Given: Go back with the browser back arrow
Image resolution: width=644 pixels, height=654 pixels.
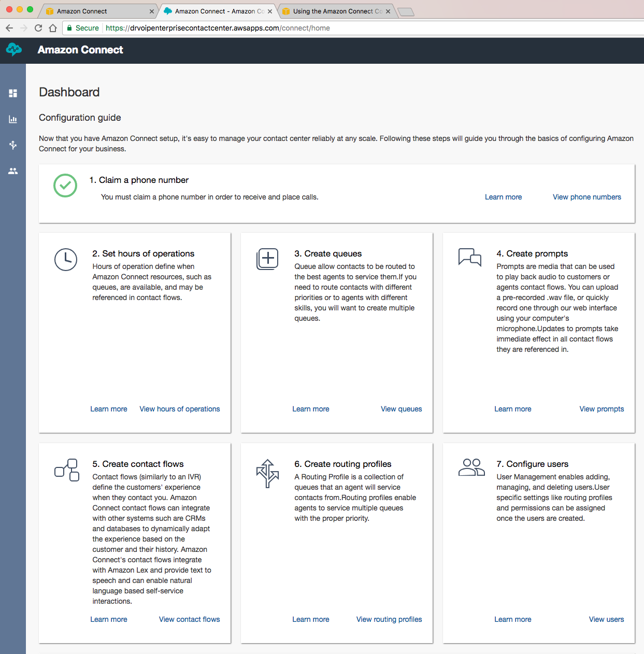Looking at the screenshot, I should pyautogui.click(x=9, y=28).
